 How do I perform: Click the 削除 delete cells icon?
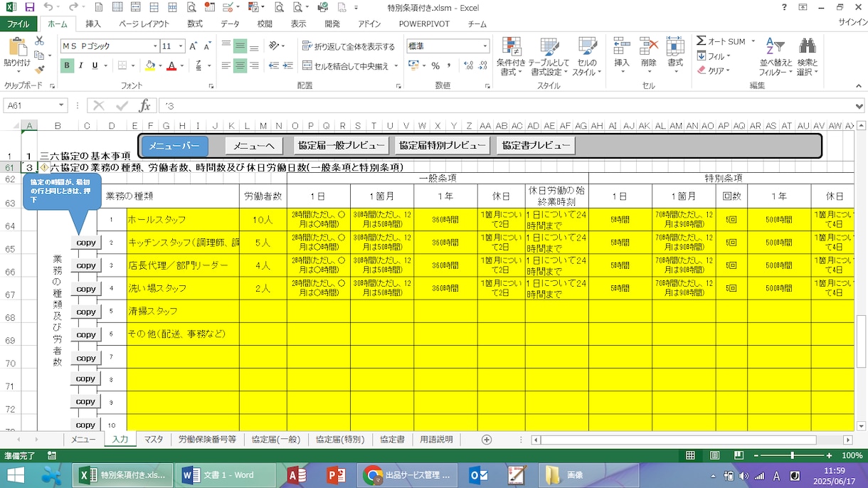(x=648, y=47)
